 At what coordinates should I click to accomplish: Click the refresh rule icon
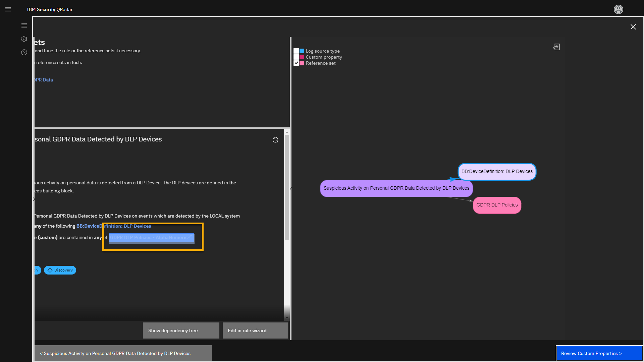coord(275,140)
